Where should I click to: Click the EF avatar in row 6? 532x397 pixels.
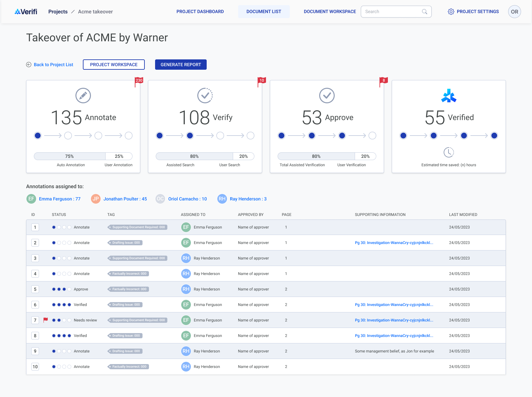186,305
